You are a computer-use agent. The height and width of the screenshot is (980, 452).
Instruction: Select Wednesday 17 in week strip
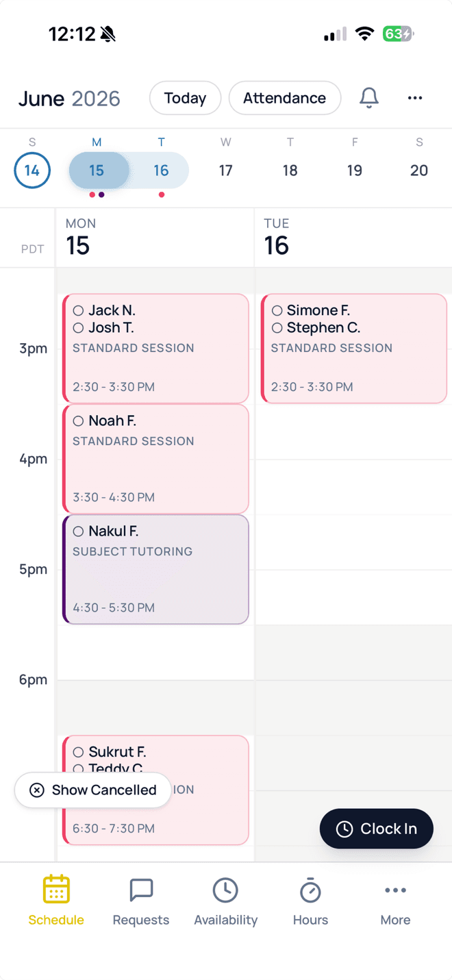pyautogui.click(x=225, y=171)
